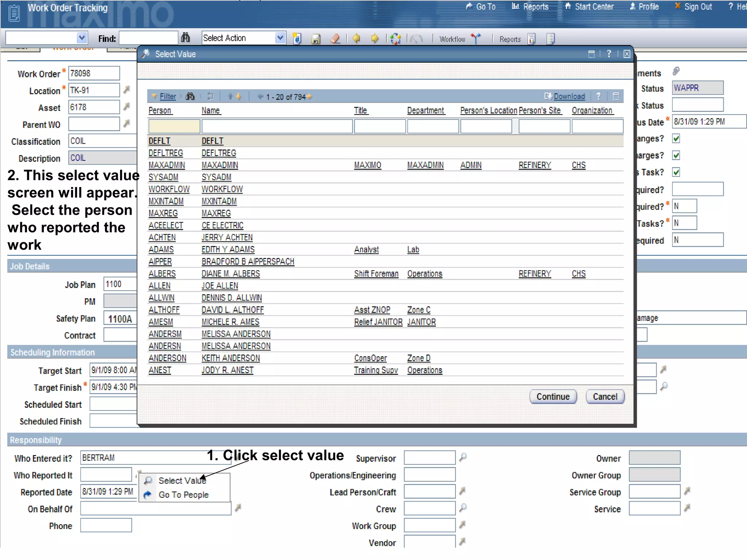Go to the previous record arrow
The width and height of the screenshot is (747, 560).
click(x=356, y=38)
